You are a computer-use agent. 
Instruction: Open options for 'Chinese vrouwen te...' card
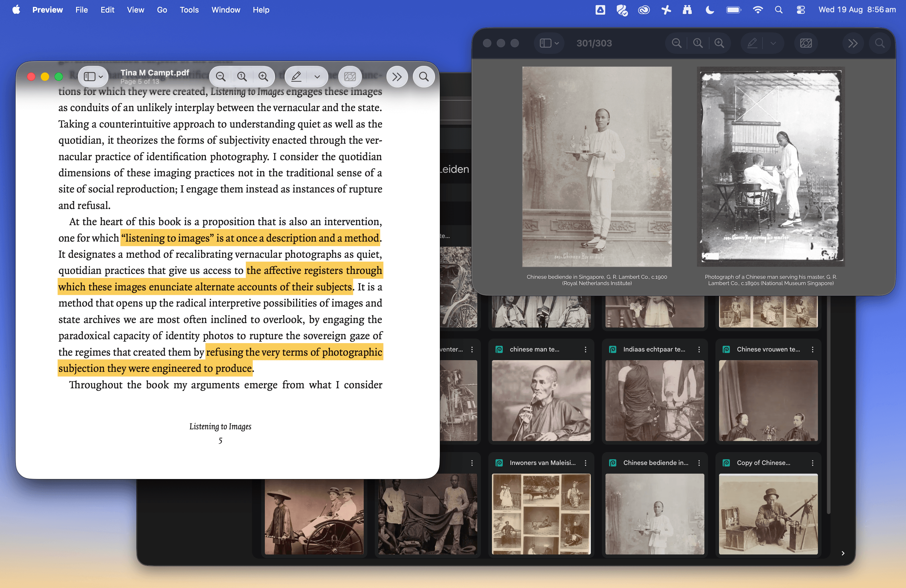[x=812, y=349]
